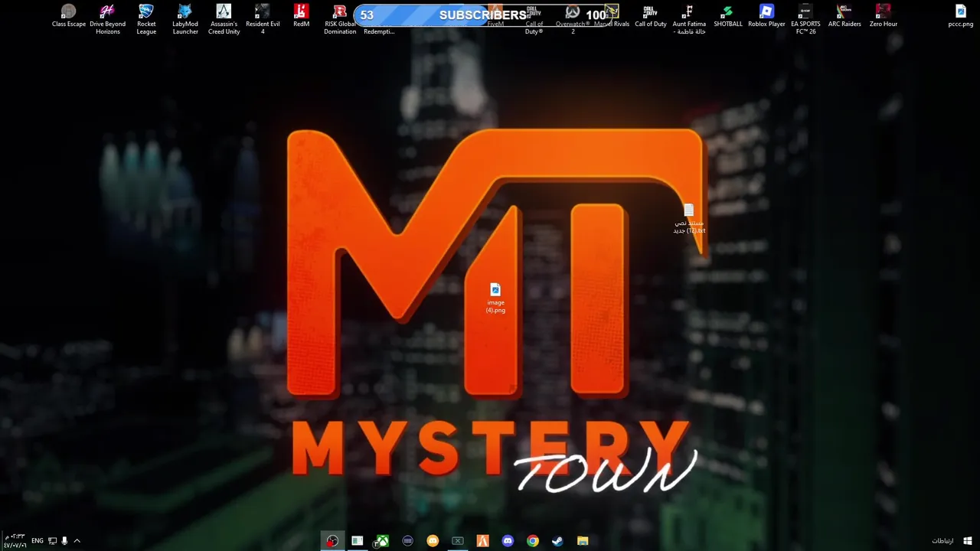Open RISK Global Domination shortcut
Viewport: 980px width, 551px height.
click(340, 19)
